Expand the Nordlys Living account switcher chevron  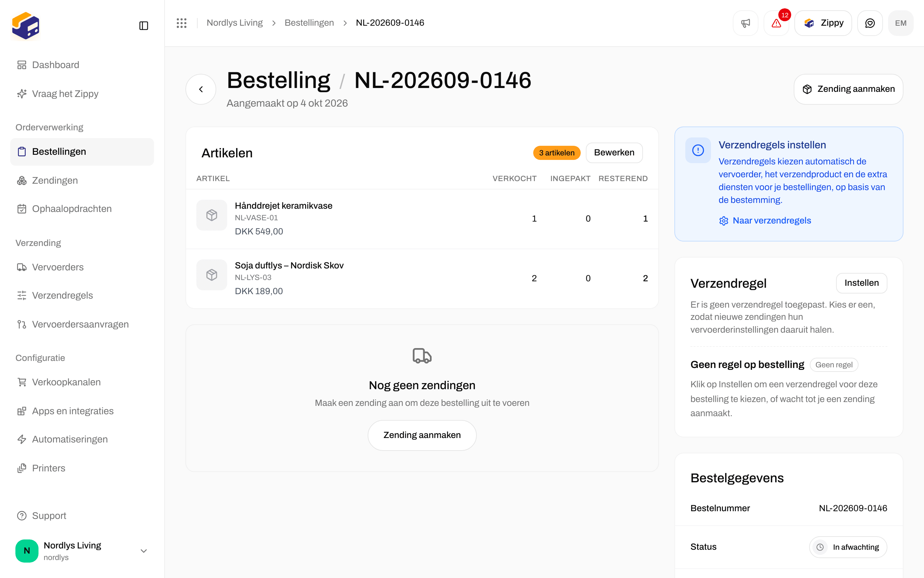tap(143, 551)
